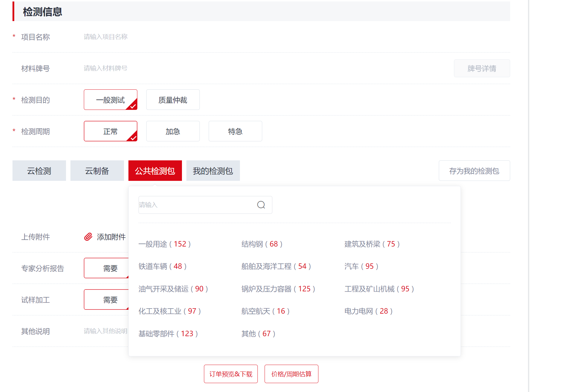Select 需要 for 试样加工

point(106,300)
